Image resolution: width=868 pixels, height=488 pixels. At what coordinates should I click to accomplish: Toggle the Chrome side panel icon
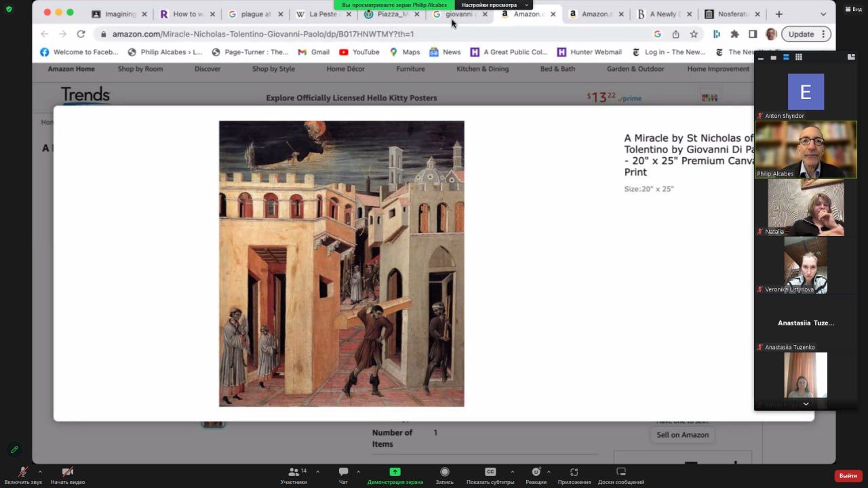tap(753, 34)
